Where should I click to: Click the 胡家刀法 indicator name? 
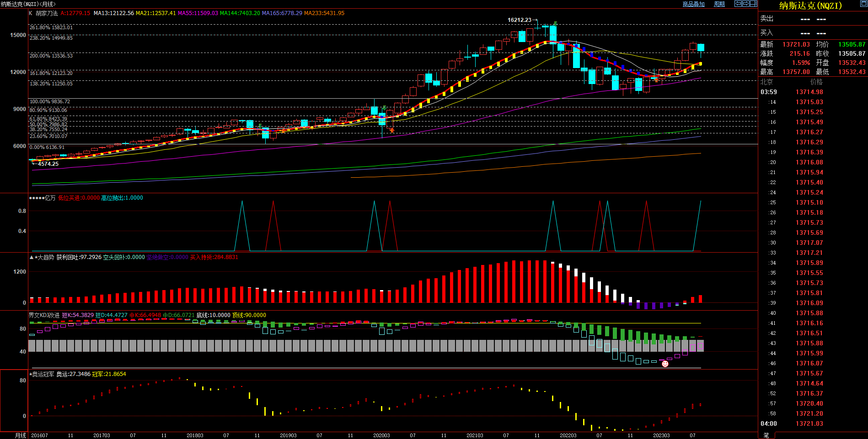click(47, 13)
